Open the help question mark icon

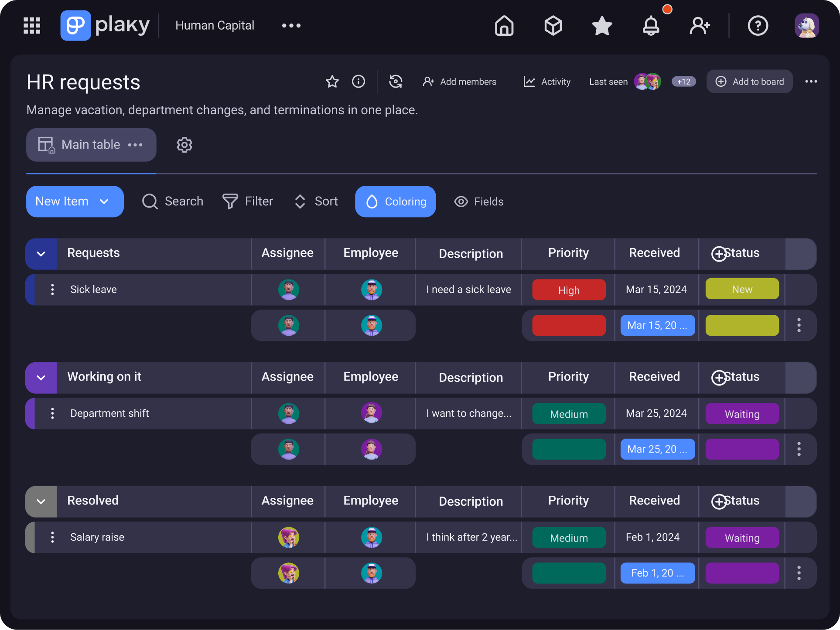tap(758, 25)
